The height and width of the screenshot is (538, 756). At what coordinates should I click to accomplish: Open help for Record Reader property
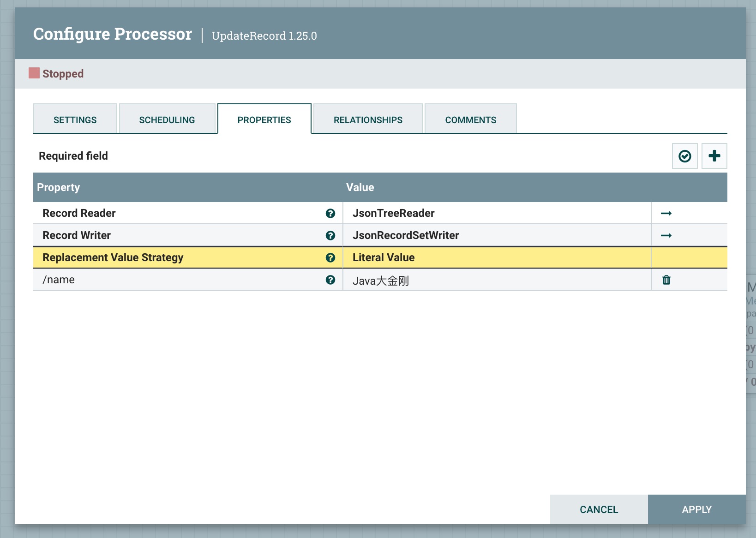click(x=331, y=213)
